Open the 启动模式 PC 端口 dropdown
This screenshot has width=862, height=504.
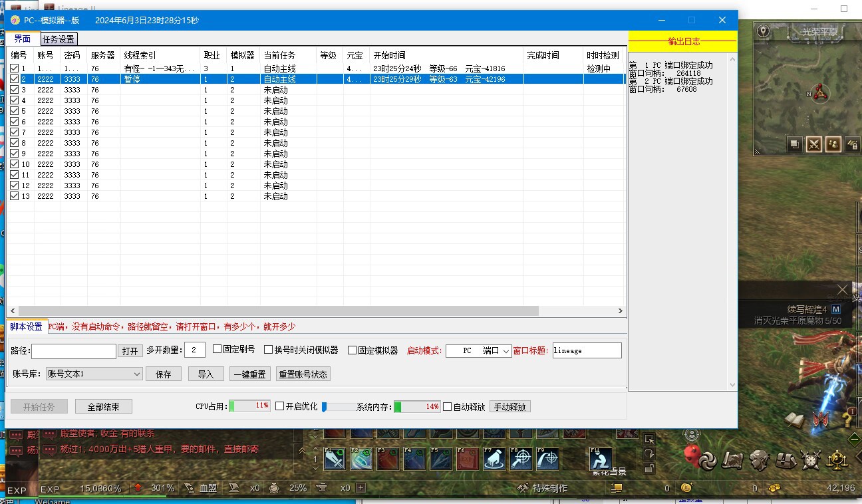505,351
